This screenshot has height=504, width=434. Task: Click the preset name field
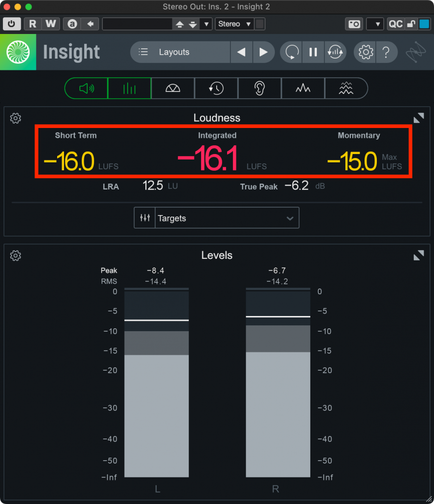(136, 24)
